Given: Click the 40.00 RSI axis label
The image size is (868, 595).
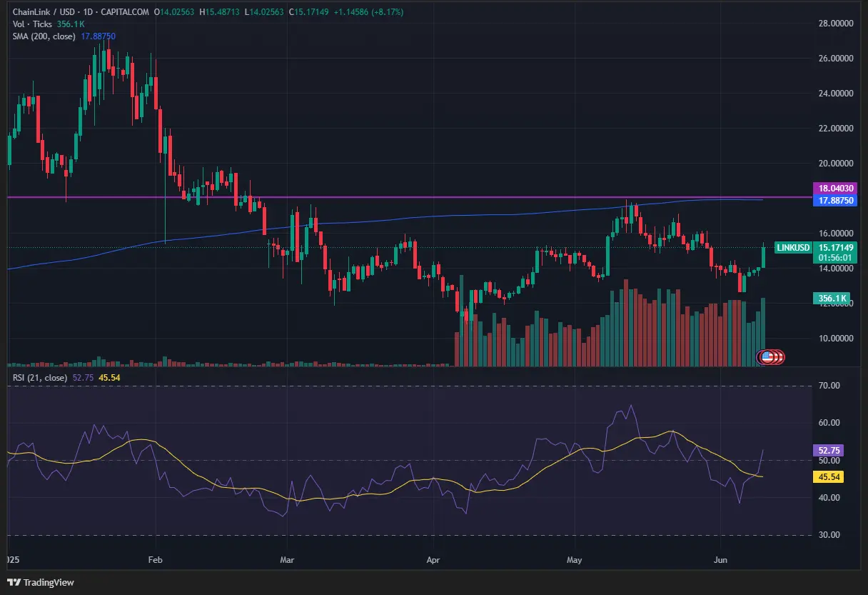Looking at the screenshot, I should (828, 497).
